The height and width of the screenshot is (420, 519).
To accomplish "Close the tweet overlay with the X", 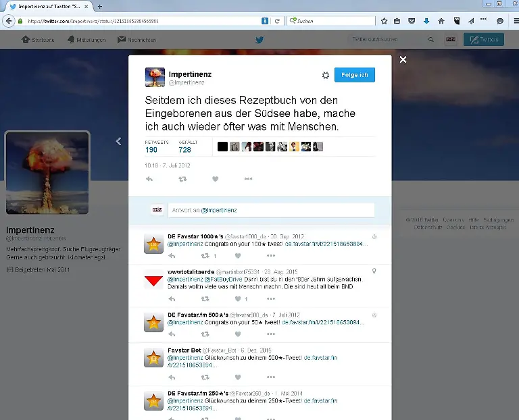I will (x=403, y=60).
